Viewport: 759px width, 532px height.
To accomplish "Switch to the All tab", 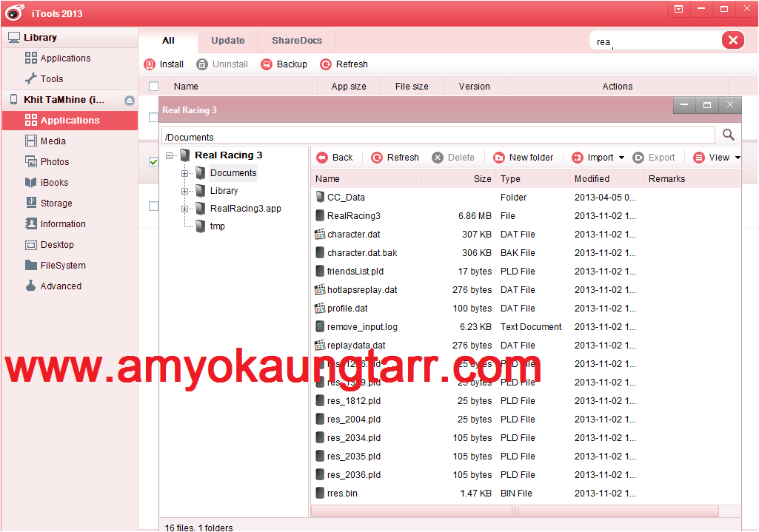I will point(168,41).
